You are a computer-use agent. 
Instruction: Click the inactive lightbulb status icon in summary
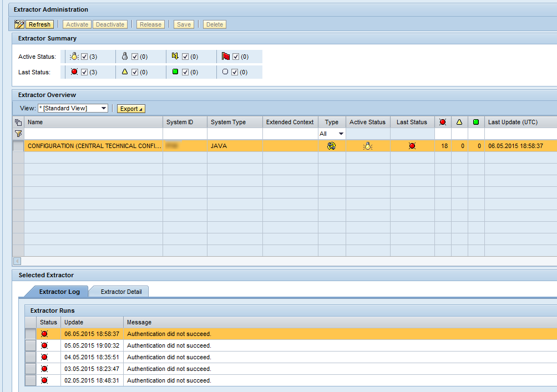point(125,56)
